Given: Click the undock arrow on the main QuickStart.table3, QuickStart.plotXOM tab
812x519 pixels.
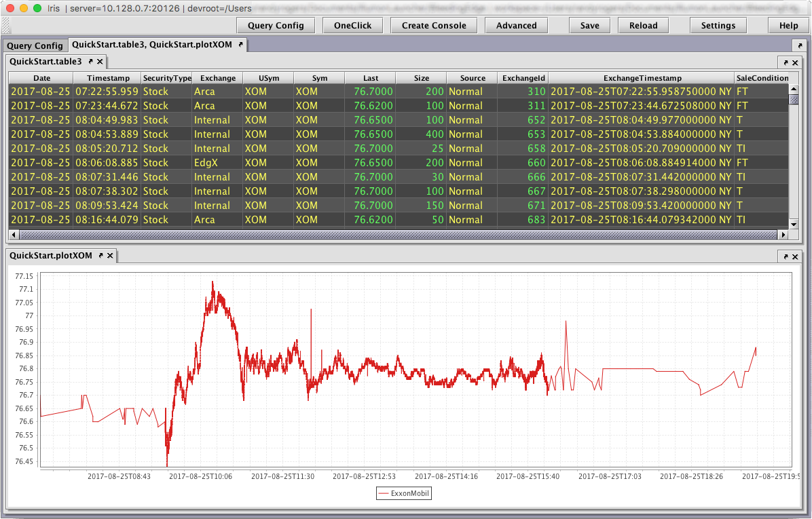Looking at the screenshot, I should click(x=240, y=45).
